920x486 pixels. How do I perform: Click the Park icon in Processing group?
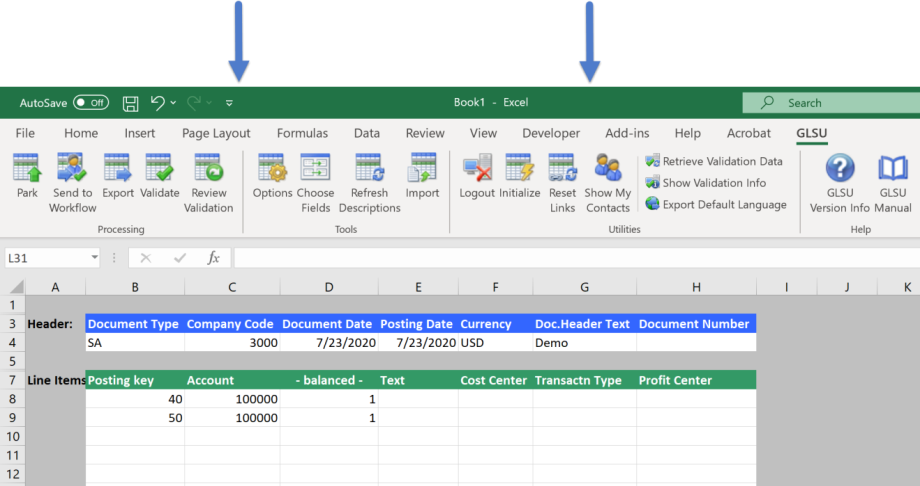coord(27,176)
